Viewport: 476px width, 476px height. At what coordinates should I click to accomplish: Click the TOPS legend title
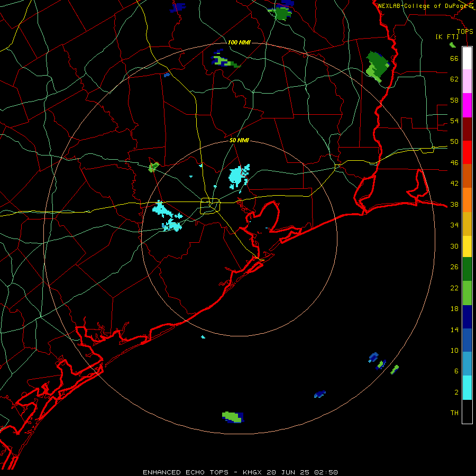pyautogui.click(x=465, y=31)
